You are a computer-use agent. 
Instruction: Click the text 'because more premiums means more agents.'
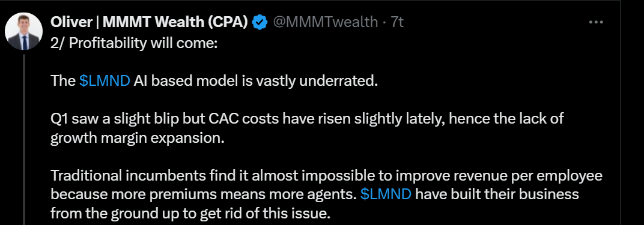tap(203, 194)
